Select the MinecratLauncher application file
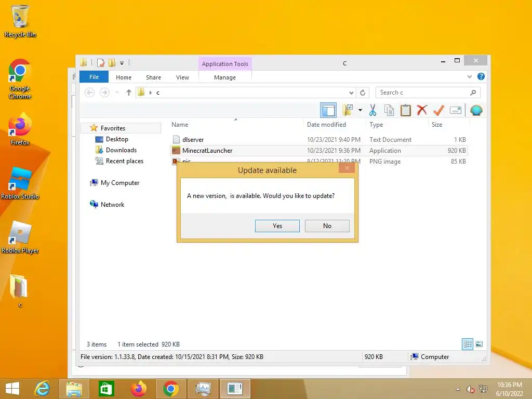The image size is (532, 399). [319, 151]
